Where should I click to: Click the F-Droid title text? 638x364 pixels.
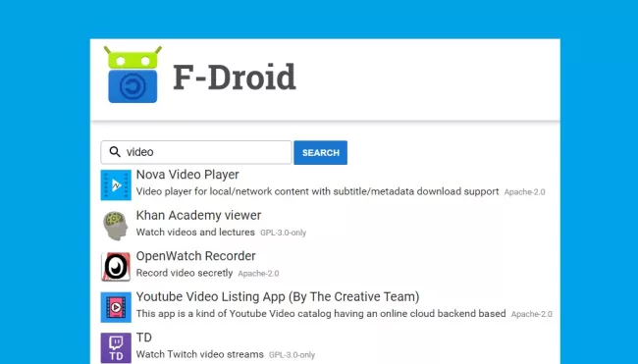tap(235, 77)
